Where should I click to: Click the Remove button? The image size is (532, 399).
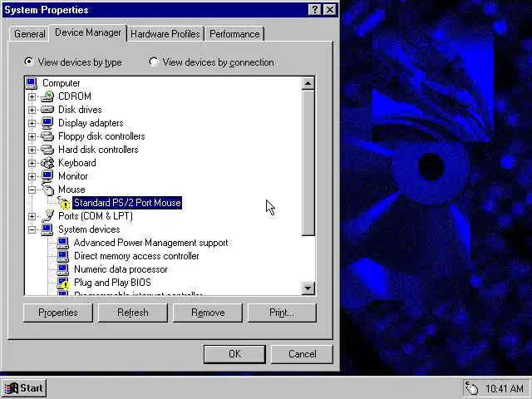tap(208, 313)
